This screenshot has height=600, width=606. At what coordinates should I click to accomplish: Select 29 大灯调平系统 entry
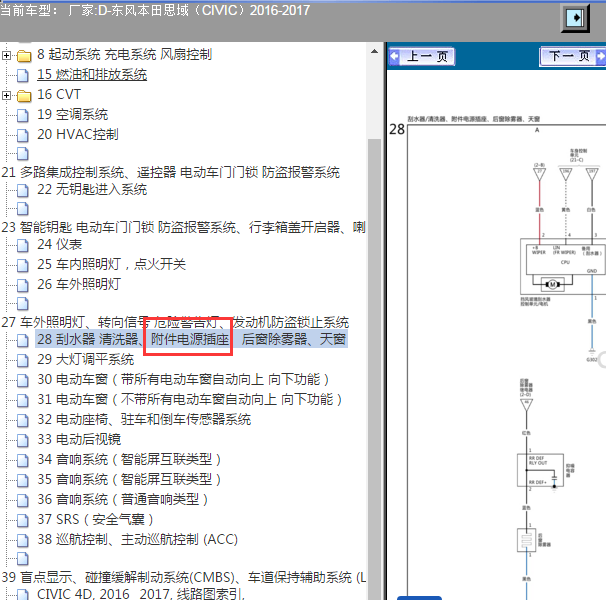click(x=85, y=360)
